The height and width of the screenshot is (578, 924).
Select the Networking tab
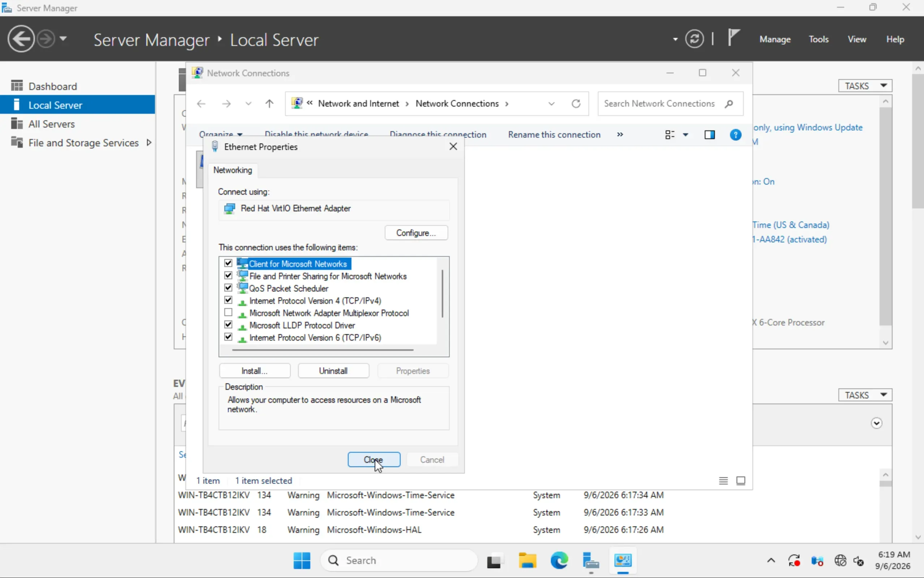[233, 170]
